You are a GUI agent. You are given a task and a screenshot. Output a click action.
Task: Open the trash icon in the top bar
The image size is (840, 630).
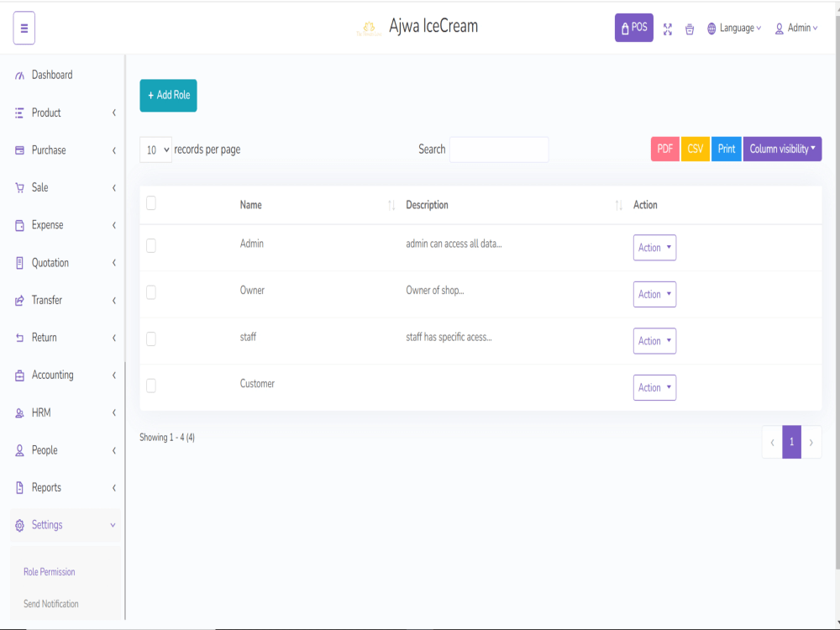point(690,29)
